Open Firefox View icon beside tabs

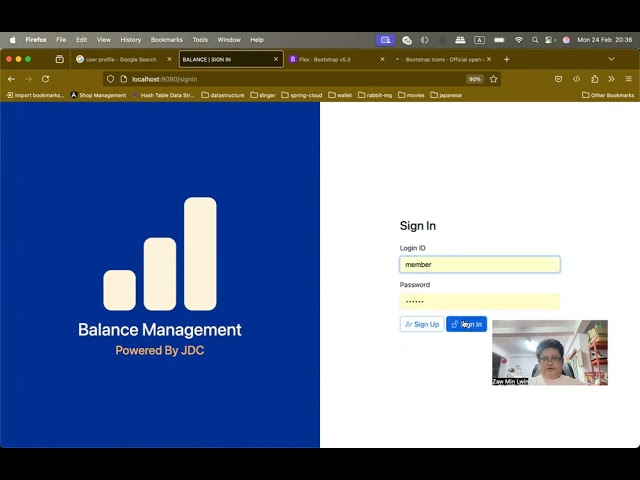pos(60,59)
